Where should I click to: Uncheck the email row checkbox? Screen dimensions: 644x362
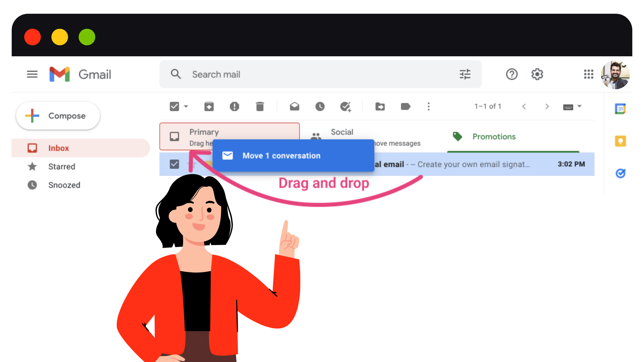tap(174, 164)
